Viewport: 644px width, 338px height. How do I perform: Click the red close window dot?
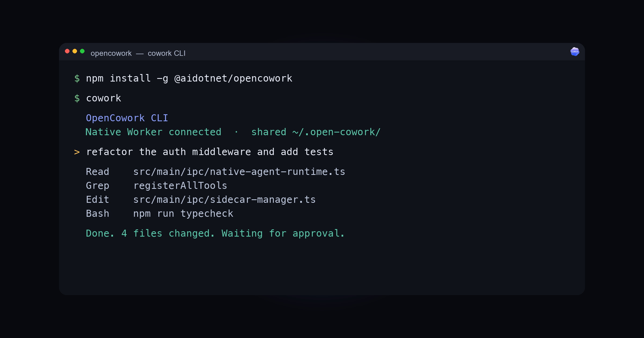click(67, 51)
